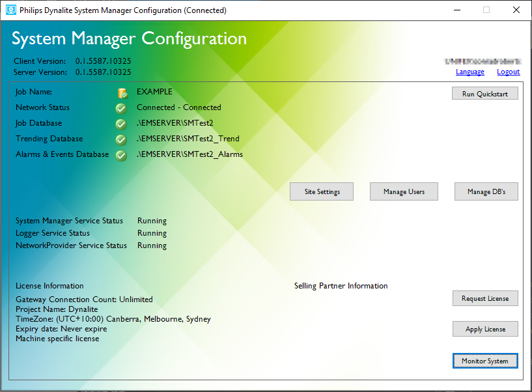This screenshot has height=392, width=532.
Task: Click the application icon in the title bar
Action: click(10, 10)
